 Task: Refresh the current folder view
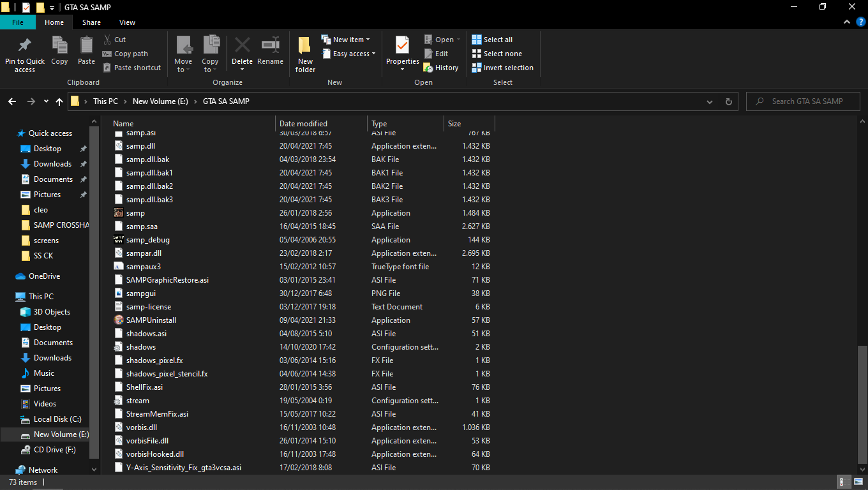click(728, 101)
